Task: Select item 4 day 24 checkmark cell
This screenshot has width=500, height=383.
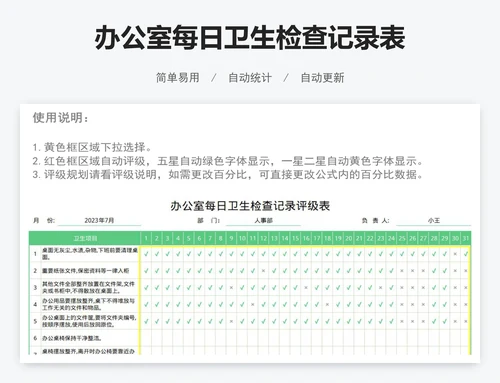Action: [x=391, y=304]
